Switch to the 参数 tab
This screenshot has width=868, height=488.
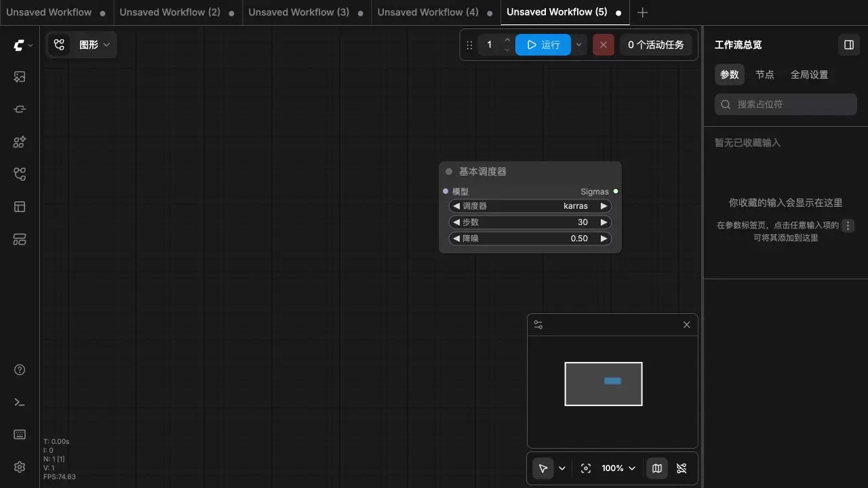(x=730, y=75)
